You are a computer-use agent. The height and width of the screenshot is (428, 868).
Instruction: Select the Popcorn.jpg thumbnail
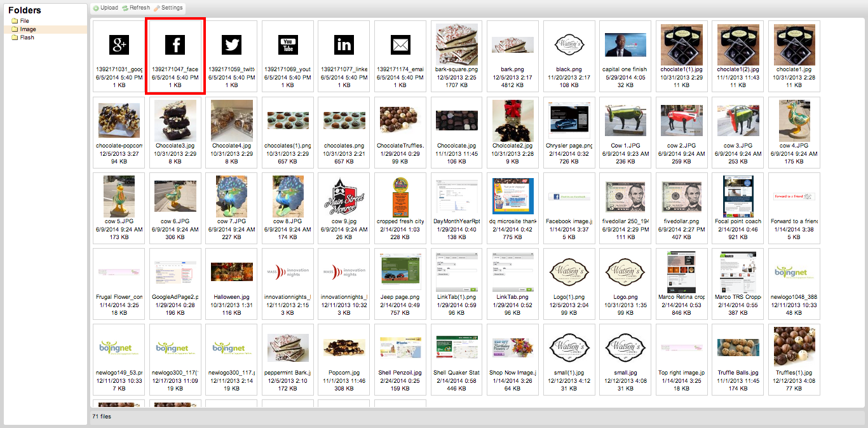344,360
